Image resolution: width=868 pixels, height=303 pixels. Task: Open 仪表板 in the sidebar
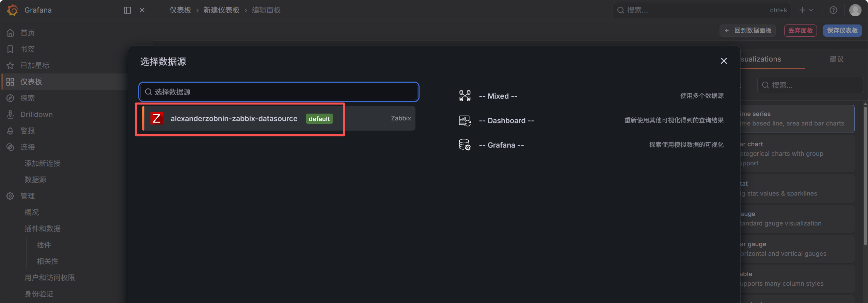click(x=31, y=82)
